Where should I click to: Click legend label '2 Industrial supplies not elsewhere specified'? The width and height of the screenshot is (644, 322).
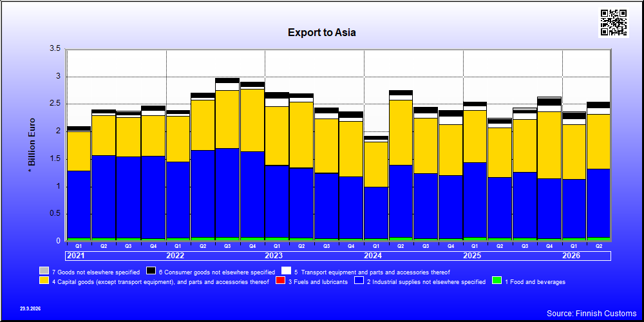[x=426, y=282]
